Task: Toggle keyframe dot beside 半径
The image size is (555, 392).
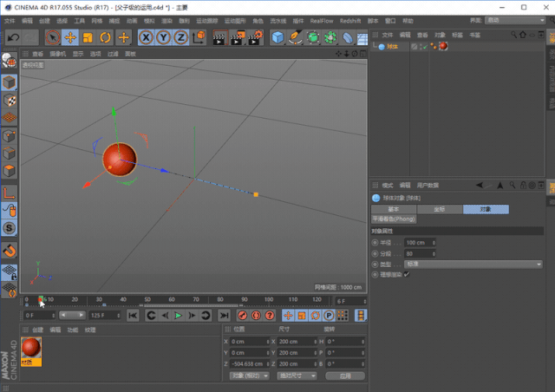Action: click(x=375, y=243)
